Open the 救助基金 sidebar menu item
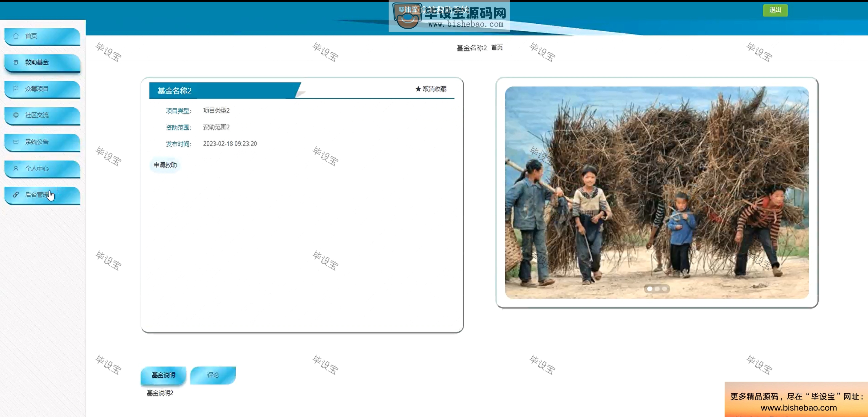The image size is (868, 417). 42,63
